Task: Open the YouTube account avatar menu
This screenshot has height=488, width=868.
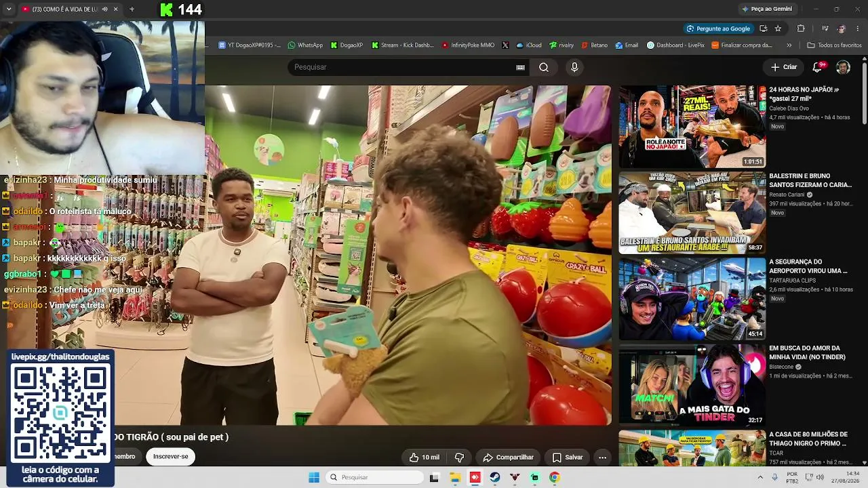Action: click(x=843, y=67)
